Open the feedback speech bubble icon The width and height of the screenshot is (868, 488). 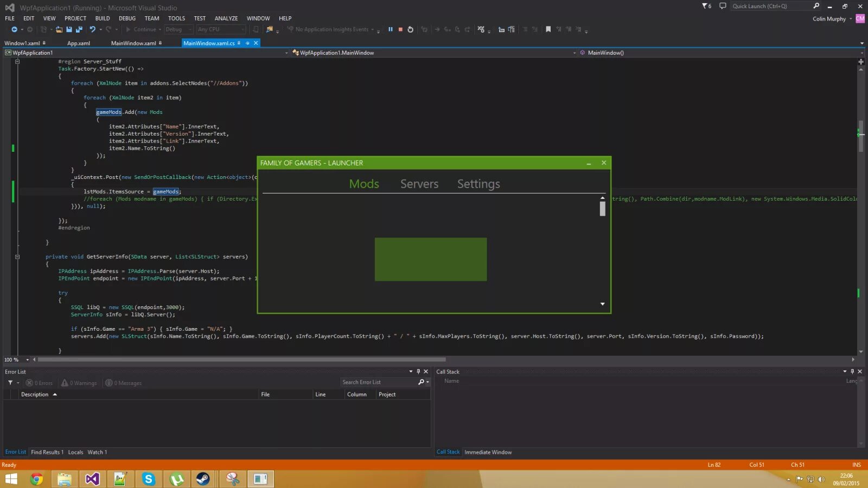[x=723, y=6]
